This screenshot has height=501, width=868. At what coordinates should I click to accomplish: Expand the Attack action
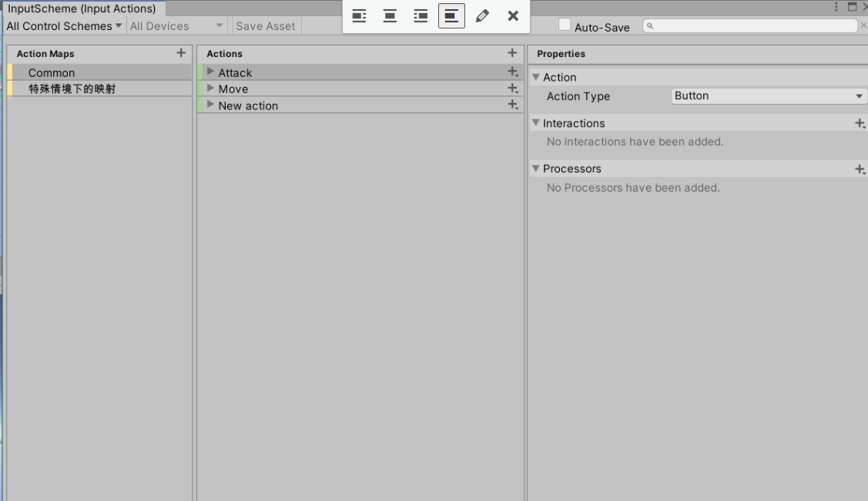tap(209, 72)
